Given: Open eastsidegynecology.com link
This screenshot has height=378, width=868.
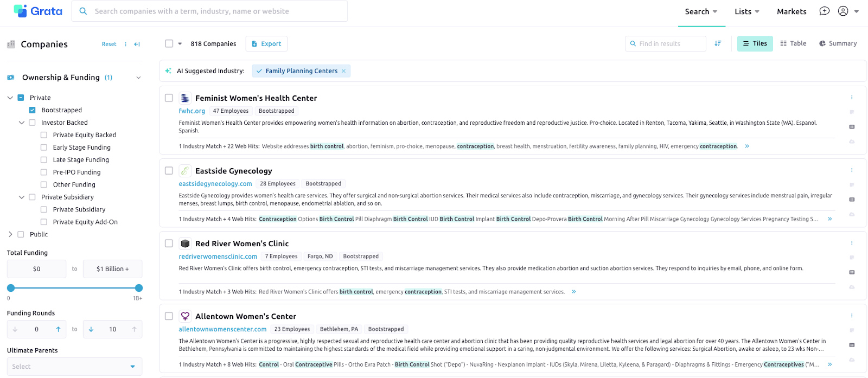Looking at the screenshot, I should click(x=215, y=184).
